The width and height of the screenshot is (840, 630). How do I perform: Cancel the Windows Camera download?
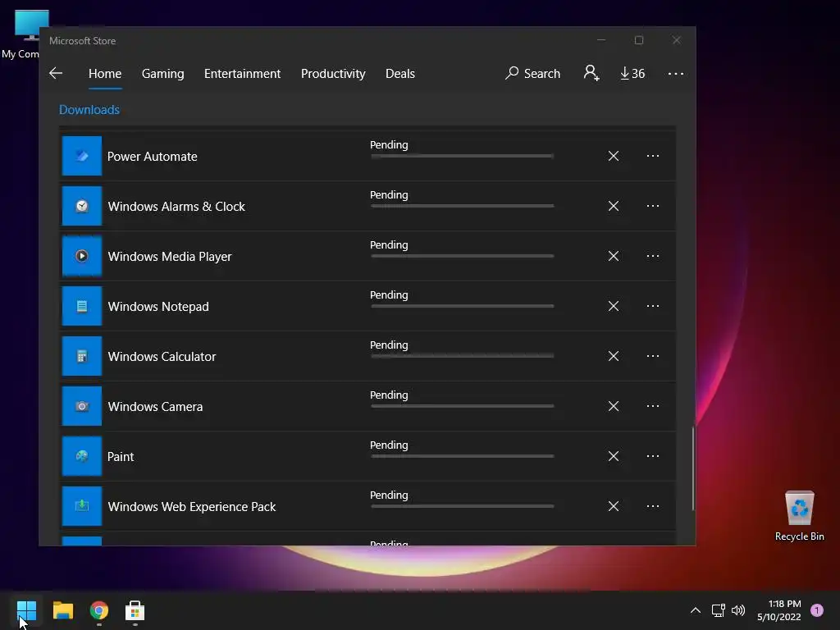point(614,406)
